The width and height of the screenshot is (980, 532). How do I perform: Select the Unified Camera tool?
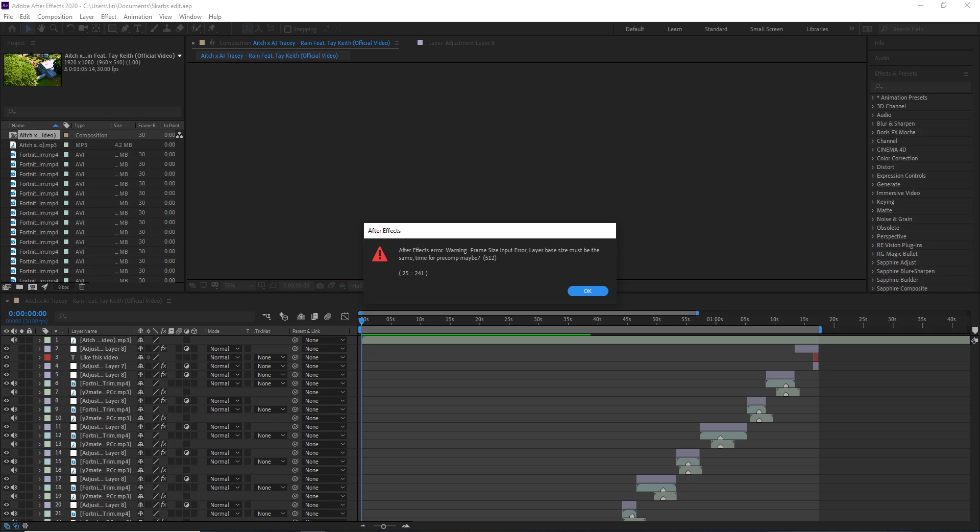coord(83,29)
